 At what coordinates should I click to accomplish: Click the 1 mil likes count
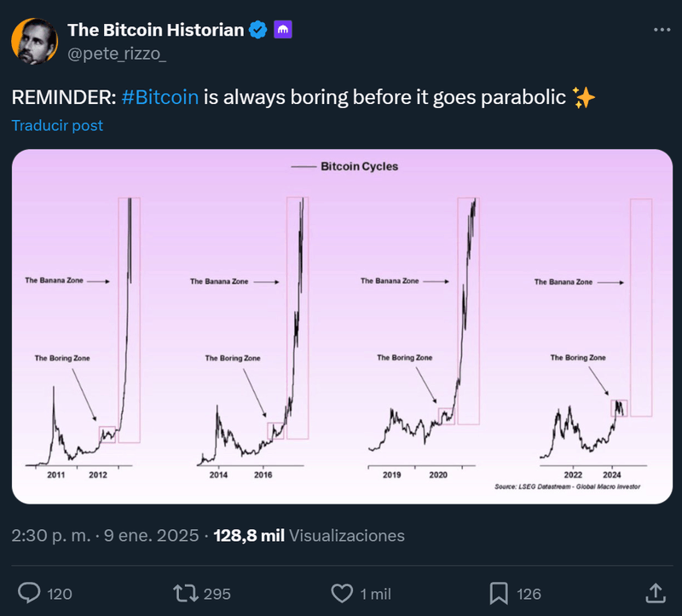(x=378, y=594)
